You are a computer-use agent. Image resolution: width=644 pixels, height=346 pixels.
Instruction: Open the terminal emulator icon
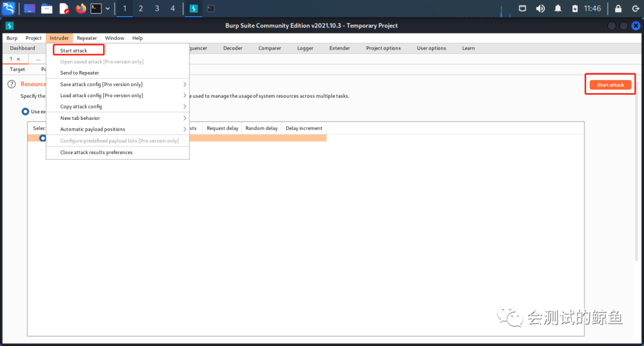(x=96, y=8)
